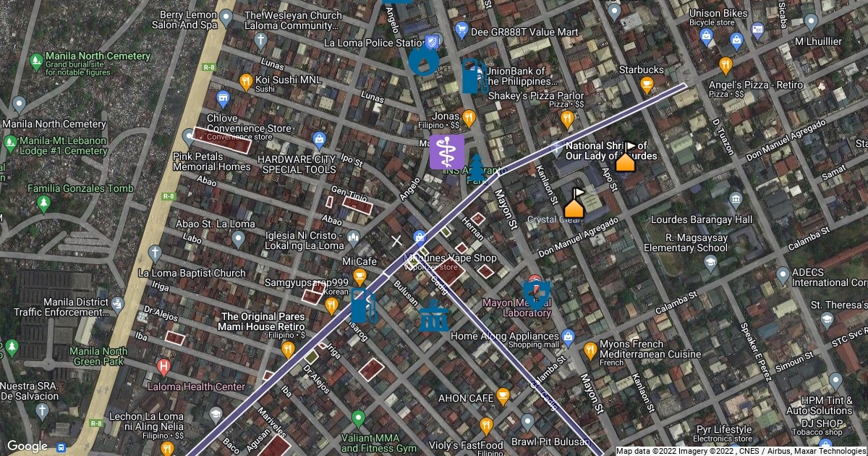Open the Dee GR888T Value Mart cart pin
This screenshot has width=868, height=456.
point(461,31)
